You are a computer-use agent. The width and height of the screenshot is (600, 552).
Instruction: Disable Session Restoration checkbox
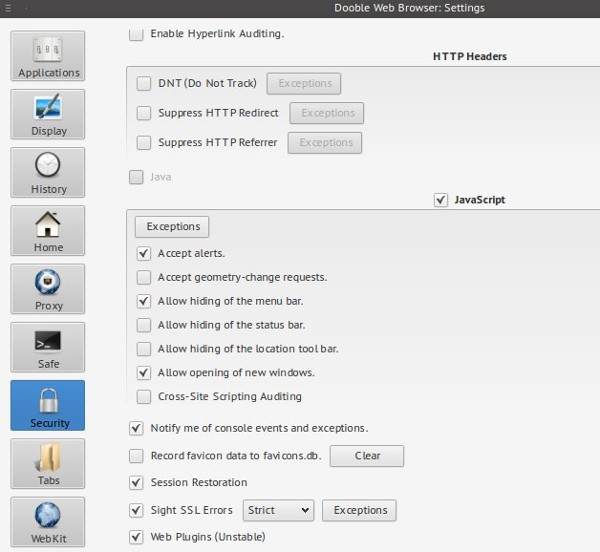[x=136, y=483]
